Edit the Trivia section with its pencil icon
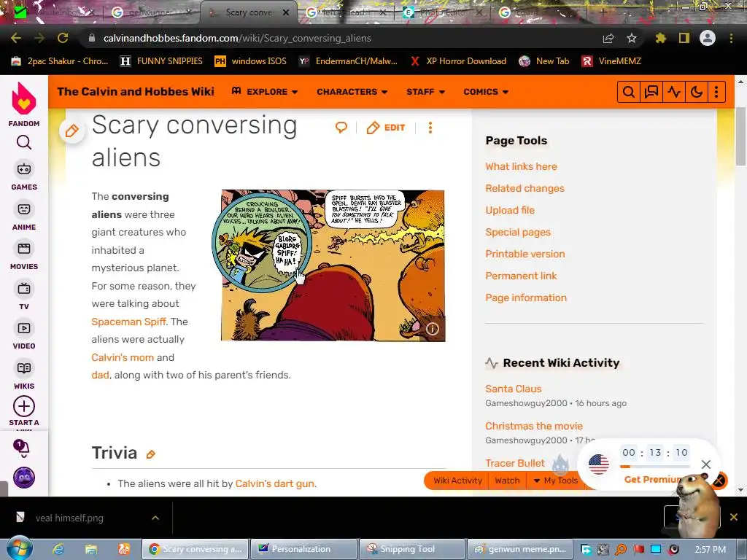The height and width of the screenshot is (560, 747). (x=151, y=454)
